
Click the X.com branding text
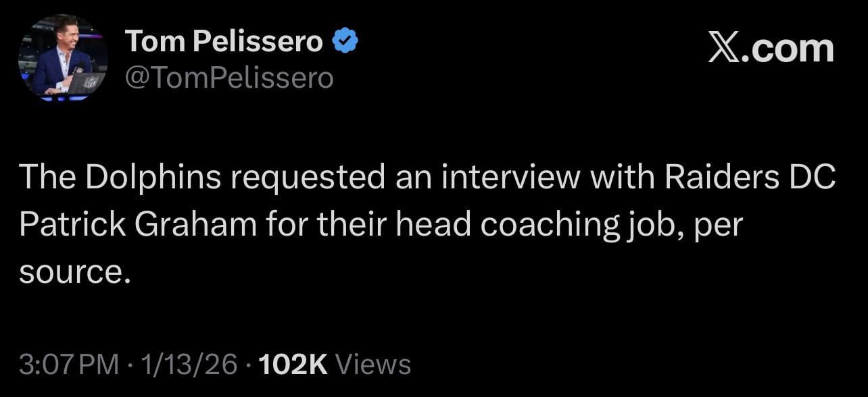click(771, 47)
